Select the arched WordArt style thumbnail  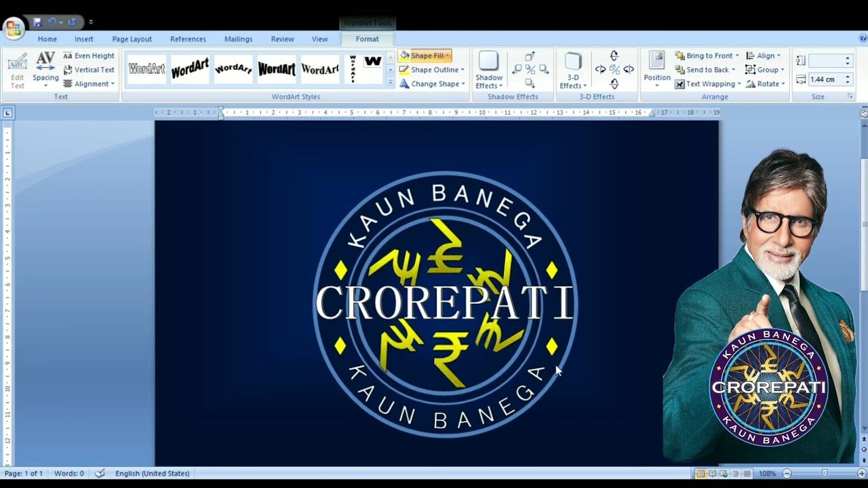click(x=233, y=69)
